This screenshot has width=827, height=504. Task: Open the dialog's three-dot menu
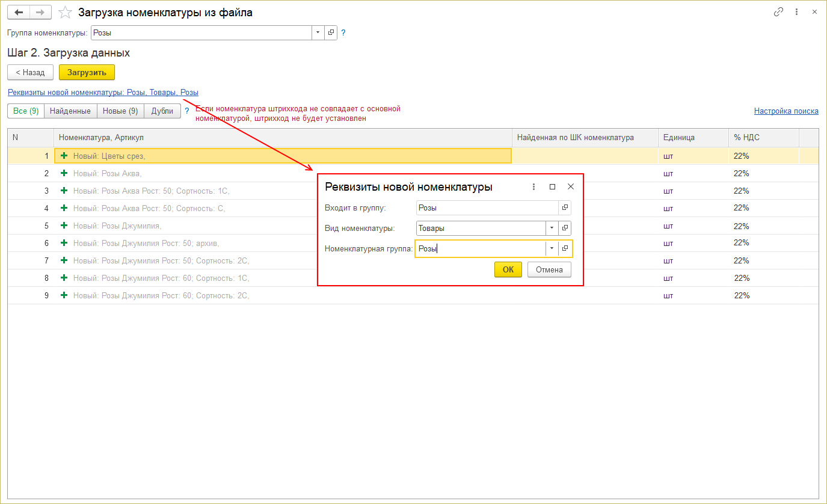(x=533, y=186)
